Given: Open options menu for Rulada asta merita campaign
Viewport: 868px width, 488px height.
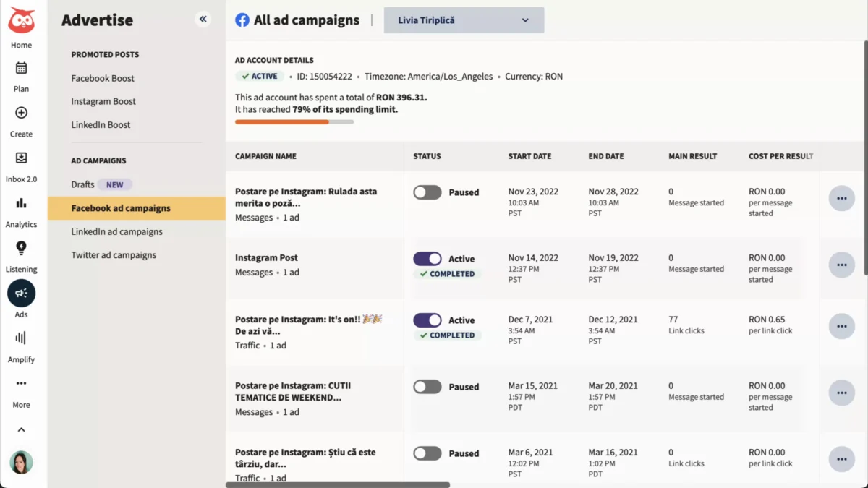Looking at the screenshot, I should click(x=842, y=198).
